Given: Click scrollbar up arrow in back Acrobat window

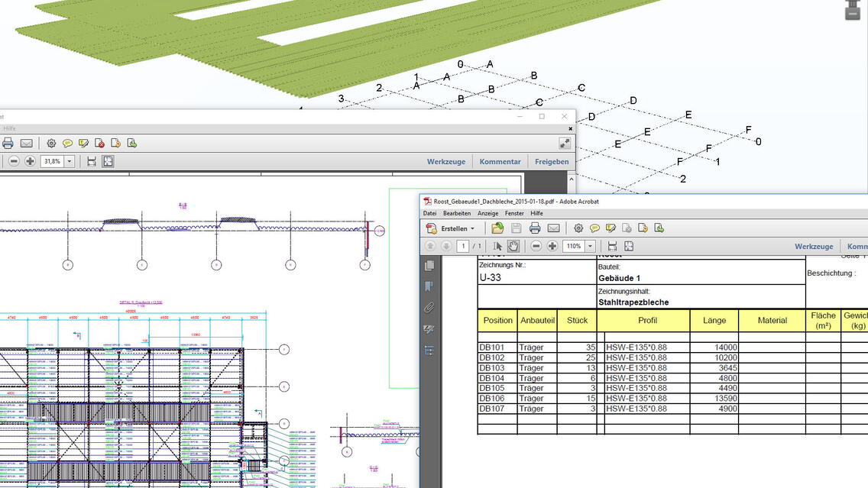Looking at the screenshot, I should (571, 179).
